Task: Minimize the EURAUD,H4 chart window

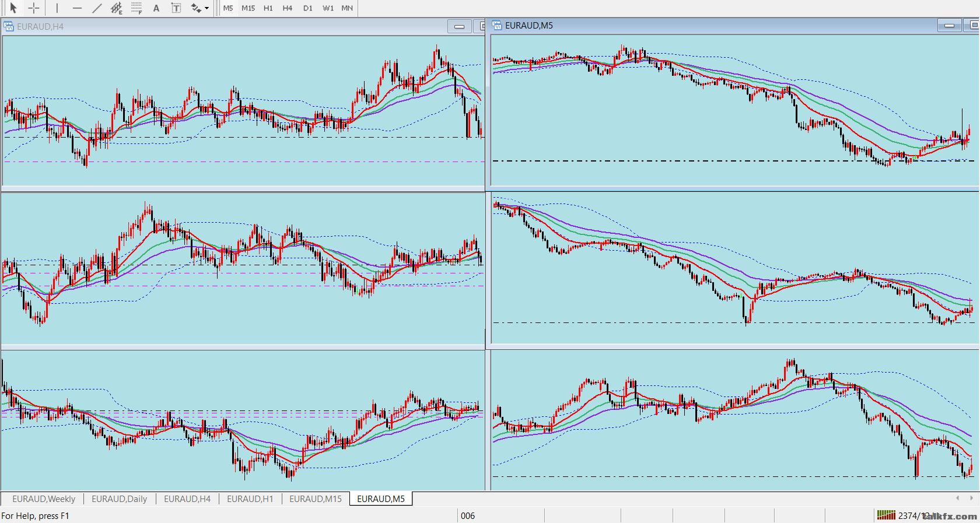Action: (460, 26)
